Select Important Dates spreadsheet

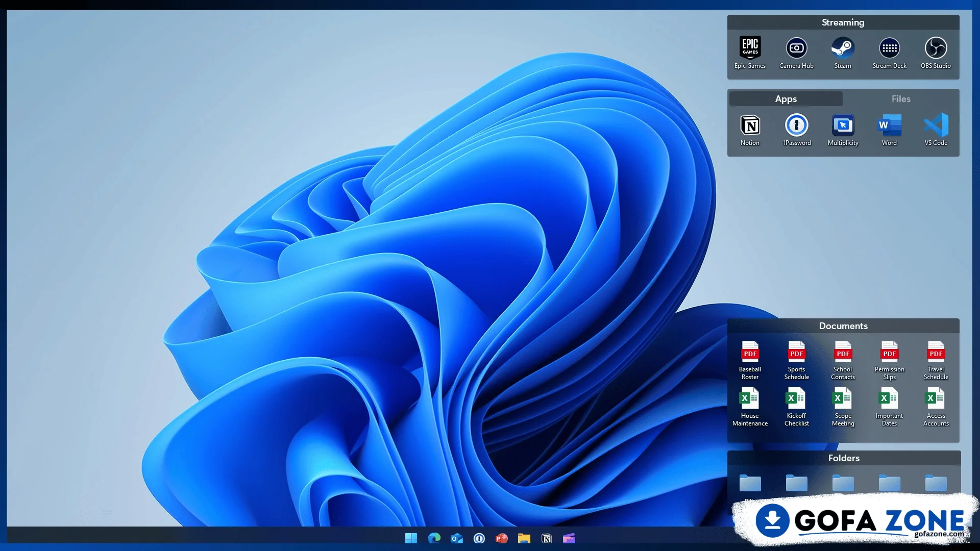(x=889, y=407)
